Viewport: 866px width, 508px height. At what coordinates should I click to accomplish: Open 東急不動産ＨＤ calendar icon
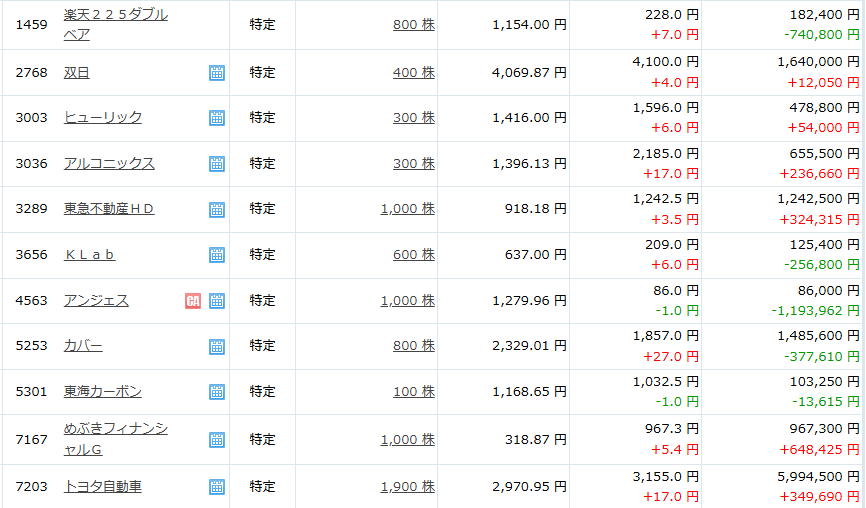[x=217, y=210]
